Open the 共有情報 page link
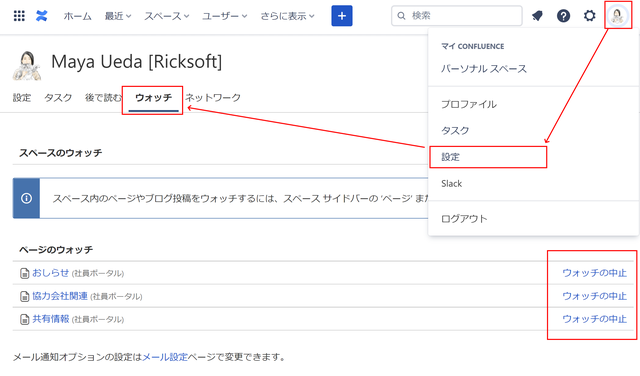This screenshot has width=640, height=376. point(51,319)
